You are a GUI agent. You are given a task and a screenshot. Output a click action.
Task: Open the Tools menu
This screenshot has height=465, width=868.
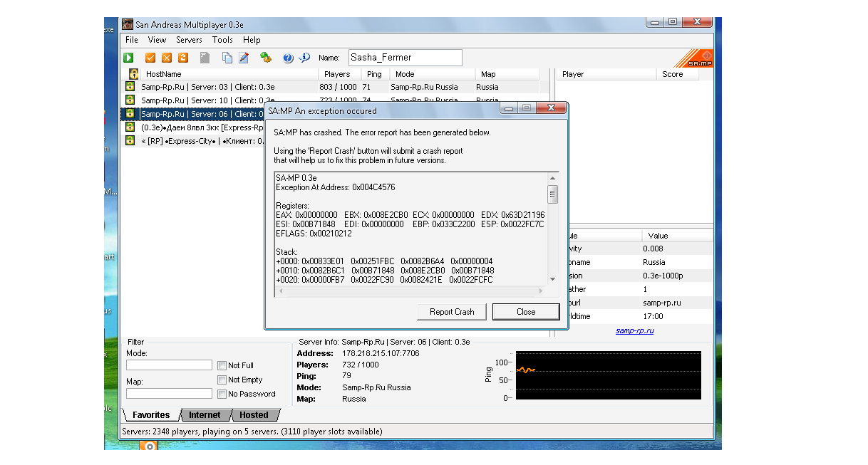tap(222, 40)
